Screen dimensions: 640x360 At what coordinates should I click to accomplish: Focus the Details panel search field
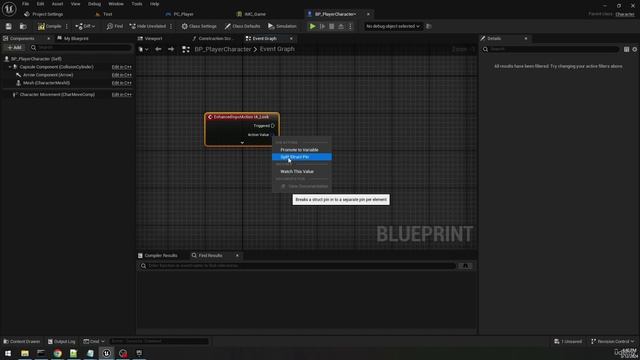550,49
